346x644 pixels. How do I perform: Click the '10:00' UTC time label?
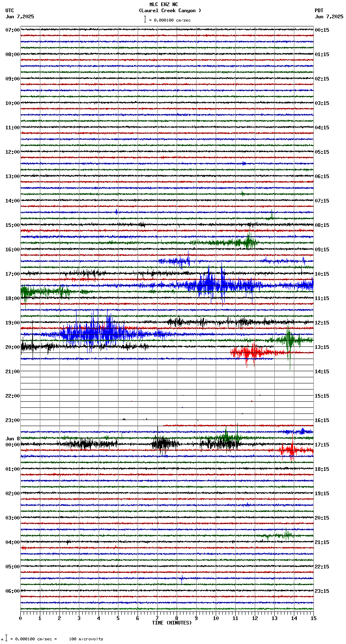coord(13,103)
